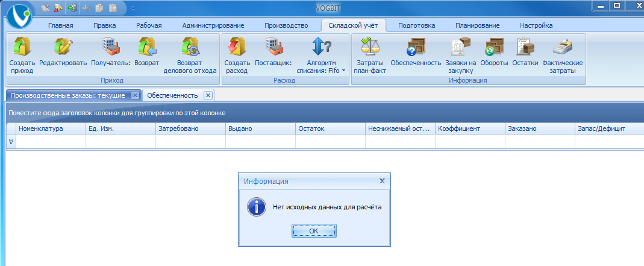Click filter cell under Номенклатура
The image size is (644, 266).
(x=51, y=141)
